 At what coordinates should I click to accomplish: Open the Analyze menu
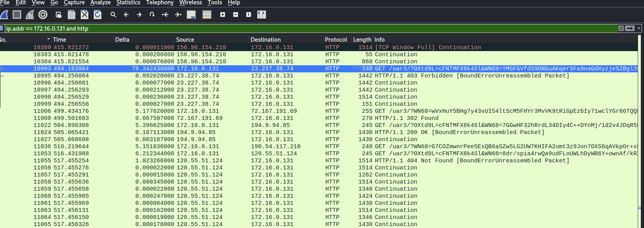point(100,3)
